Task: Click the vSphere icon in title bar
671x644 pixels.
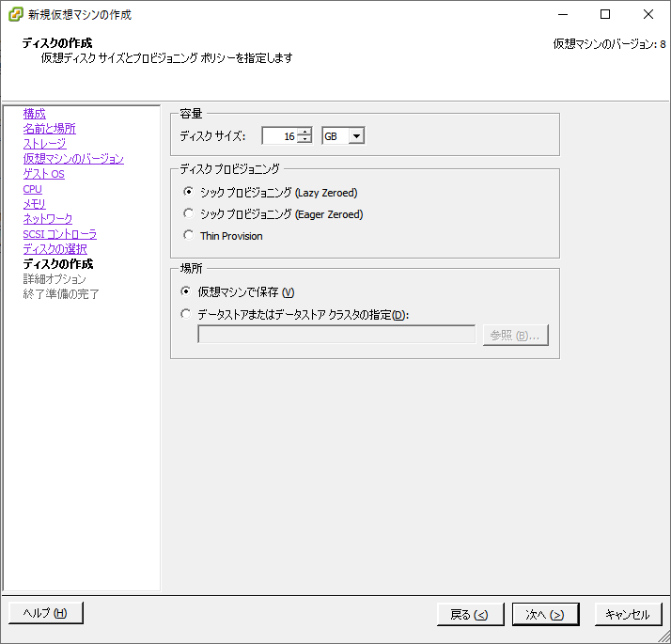Action: click(x=15, y=14)
